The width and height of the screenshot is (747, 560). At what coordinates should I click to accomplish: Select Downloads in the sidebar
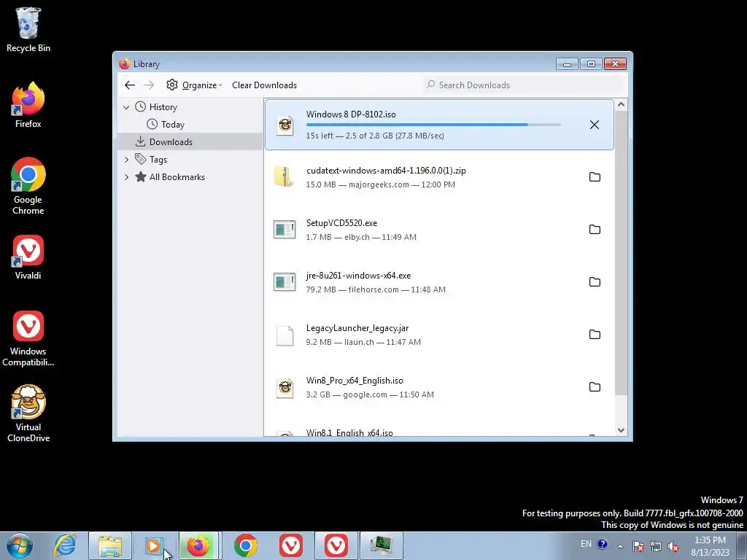click(x=171, y=142)
